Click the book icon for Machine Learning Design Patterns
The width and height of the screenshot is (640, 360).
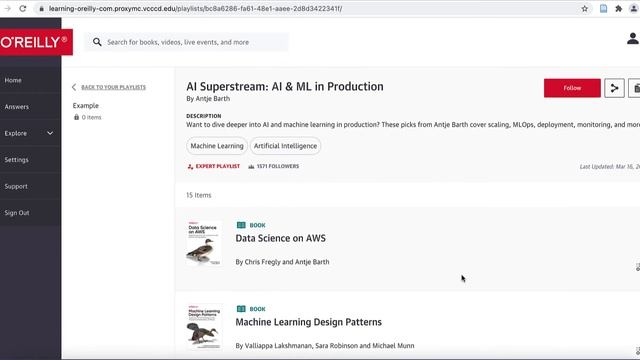(x=241, y=309)
